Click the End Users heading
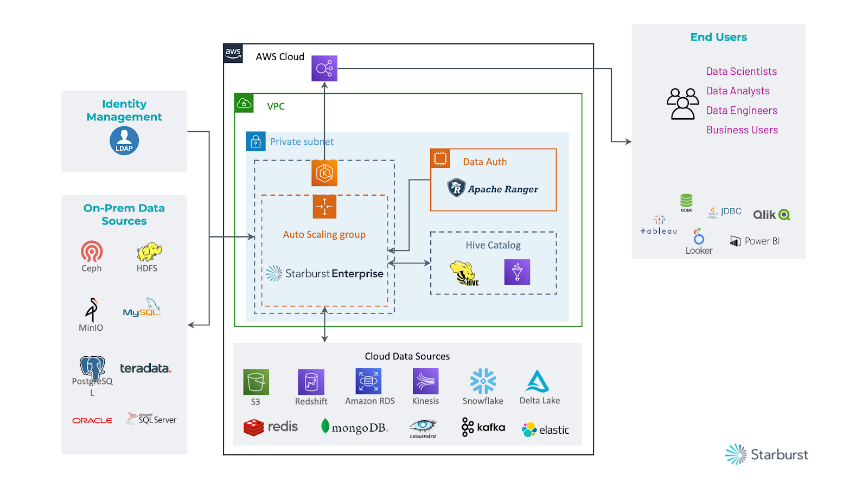 point(719,37)
